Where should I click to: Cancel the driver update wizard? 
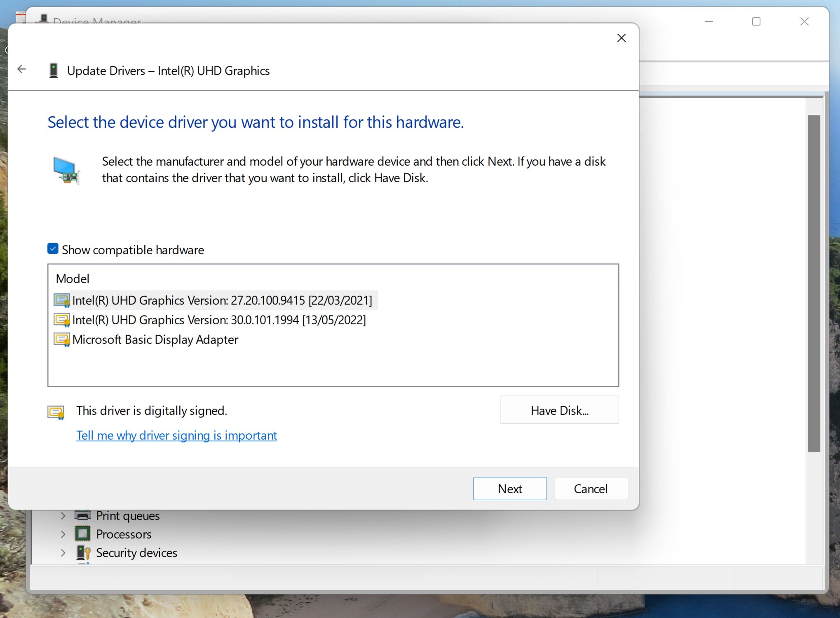coord(591,489)
